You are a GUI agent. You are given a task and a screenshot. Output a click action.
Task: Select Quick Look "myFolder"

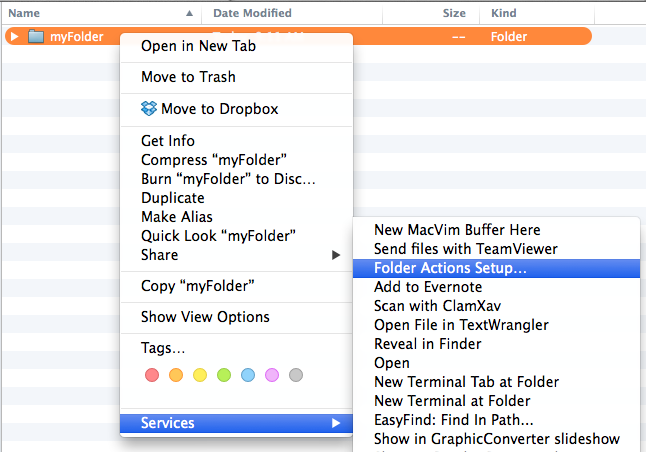pyautogui.click(x=236, y=236)
